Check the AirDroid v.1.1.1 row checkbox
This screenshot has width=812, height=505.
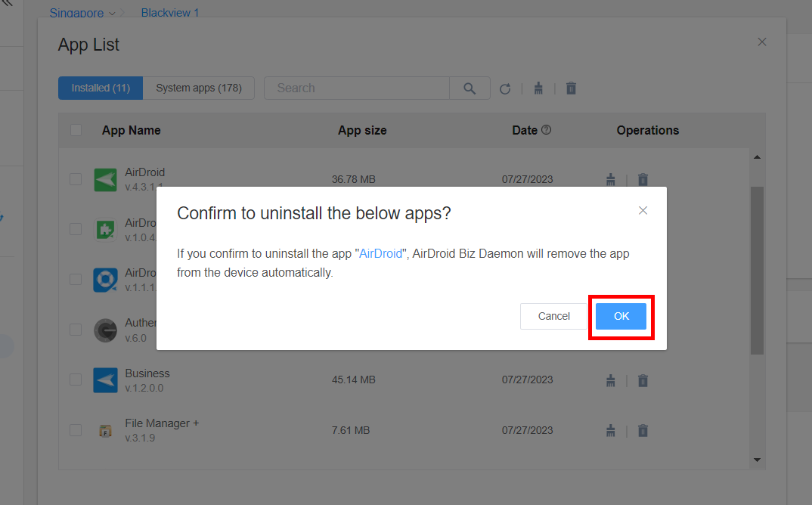[76, 279]
